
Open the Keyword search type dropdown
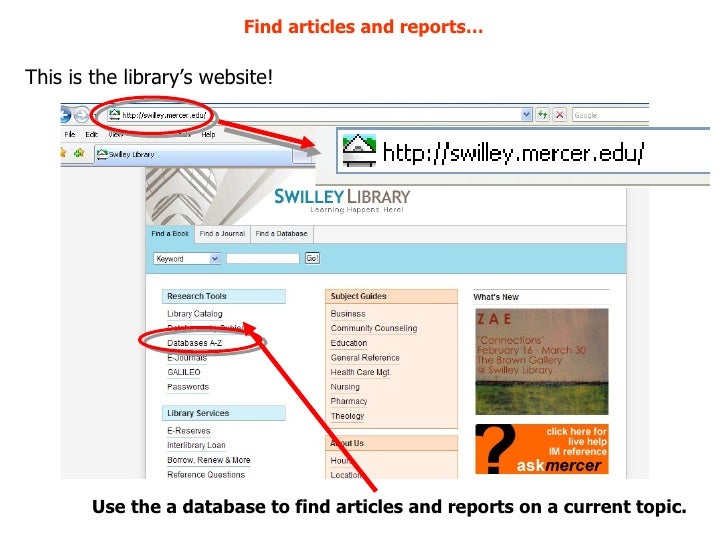(x=187, y=259)
